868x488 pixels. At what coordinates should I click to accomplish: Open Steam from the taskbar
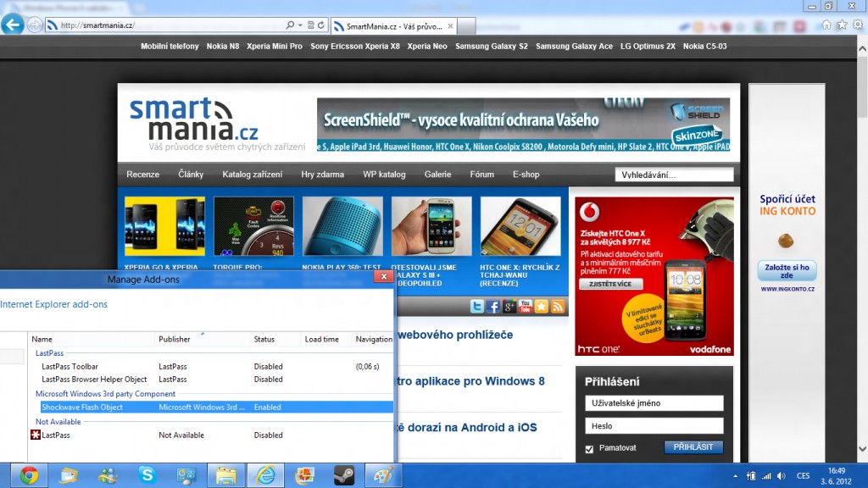pos(344,475)
